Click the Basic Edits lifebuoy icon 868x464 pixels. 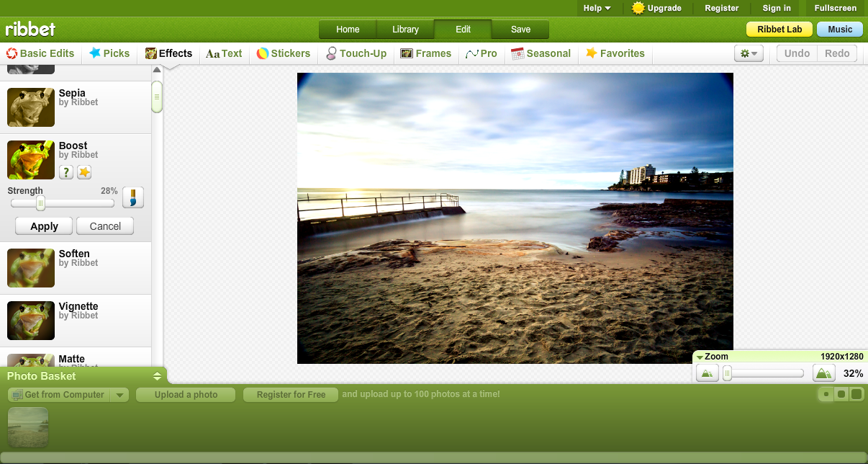12,53
